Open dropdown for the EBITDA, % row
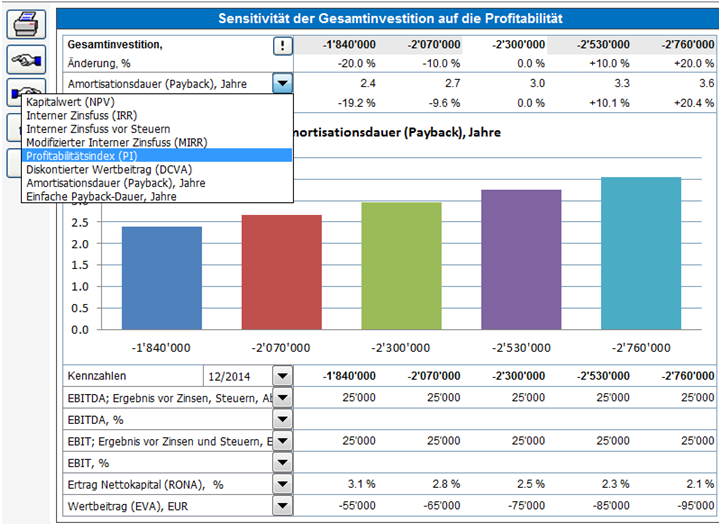The height and width of the screenshot is (524, 719). pyautogui.click(x=282, y=419)
